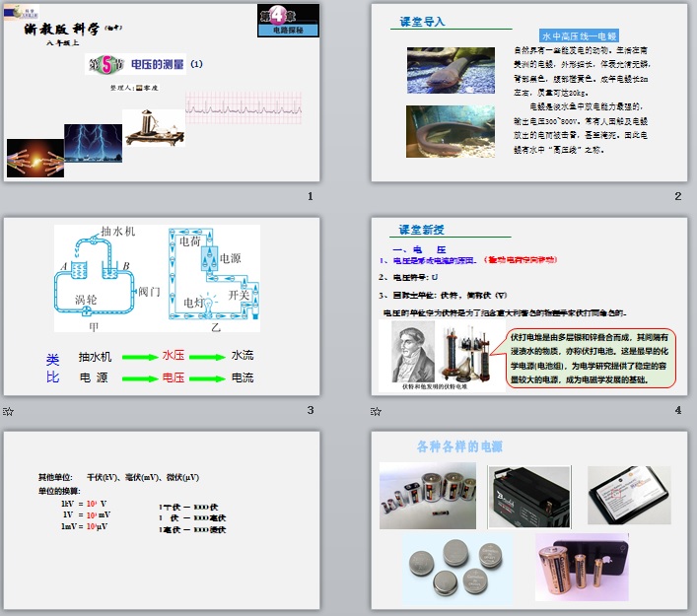This screenshot has width=697, height=616.
Task: Select the green arrow pointing to 水压
Action: (139, 356)
